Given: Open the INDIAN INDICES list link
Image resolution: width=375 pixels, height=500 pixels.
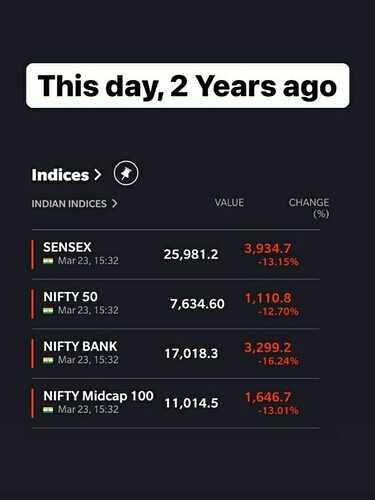Looking at the screenshot, I should click(x=69, y=204).
